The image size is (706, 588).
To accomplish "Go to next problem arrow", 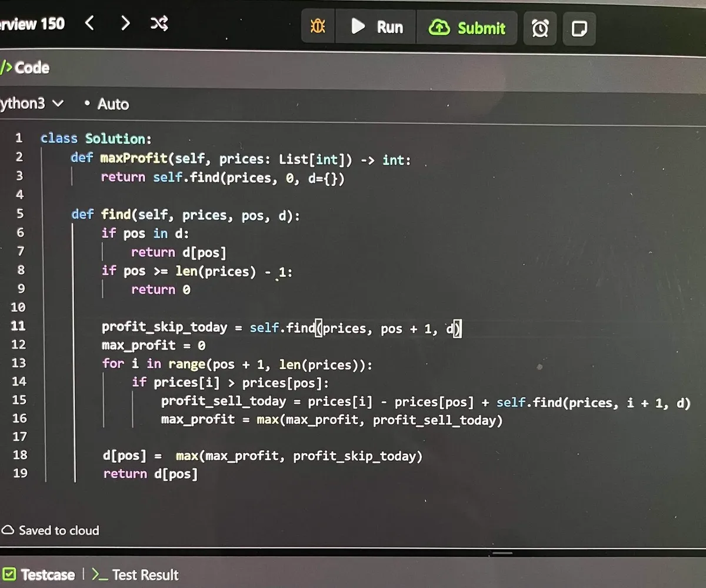I will pyautogui.click(x=125, y=24).
